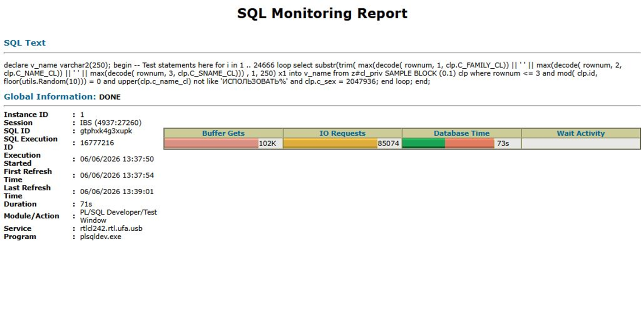The height and width of the screenshot is (316, 644).
Task: Click the Program value plsqldev.exe
Action: click(x=101, y=237)
